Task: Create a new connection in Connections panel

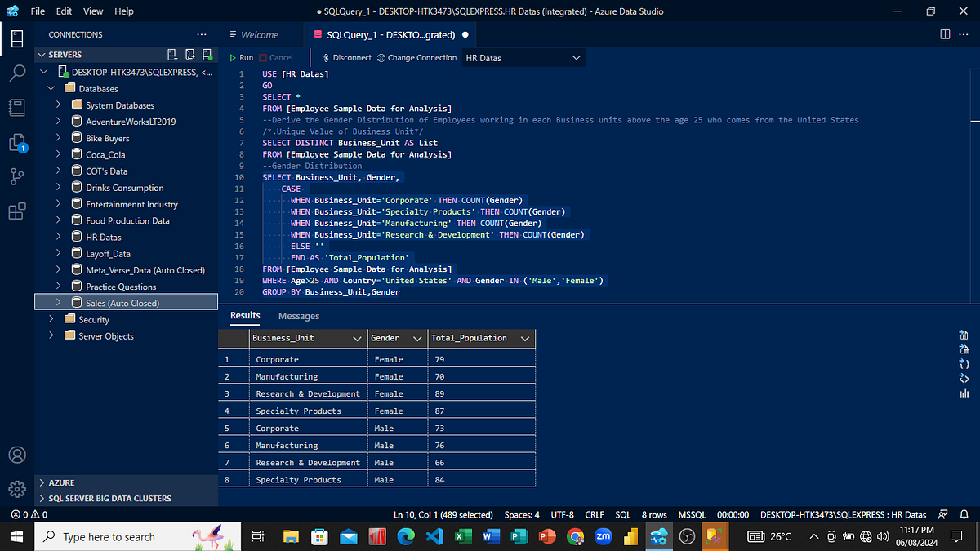Action: coord(171,54)
